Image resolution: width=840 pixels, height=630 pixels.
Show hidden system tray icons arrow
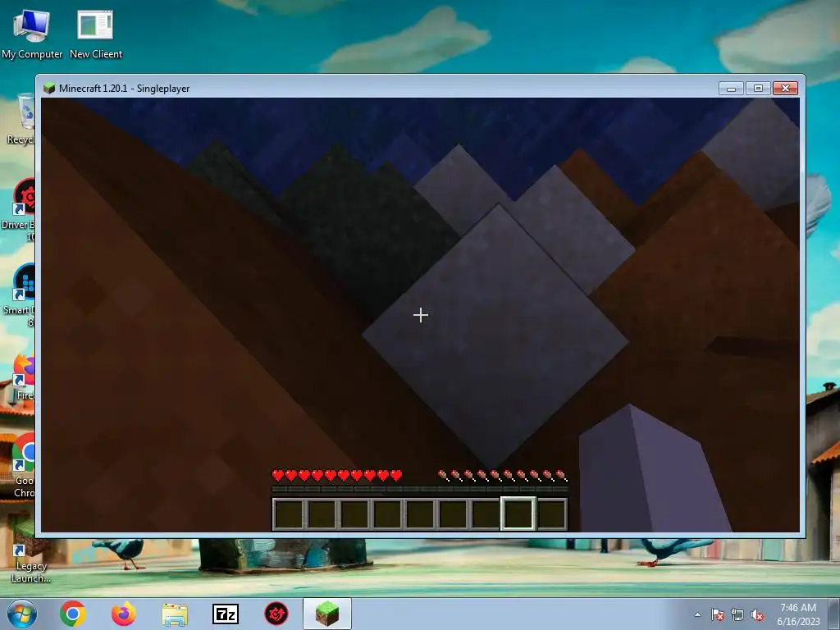tap(697, 614)
